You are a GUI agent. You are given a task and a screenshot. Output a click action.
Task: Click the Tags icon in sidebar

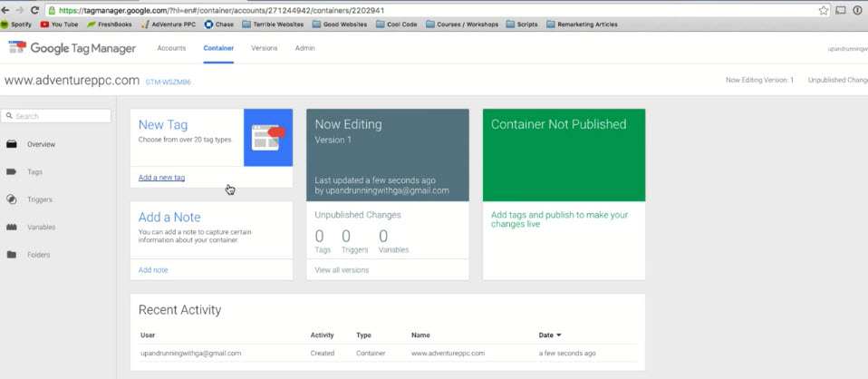(12, 171)
